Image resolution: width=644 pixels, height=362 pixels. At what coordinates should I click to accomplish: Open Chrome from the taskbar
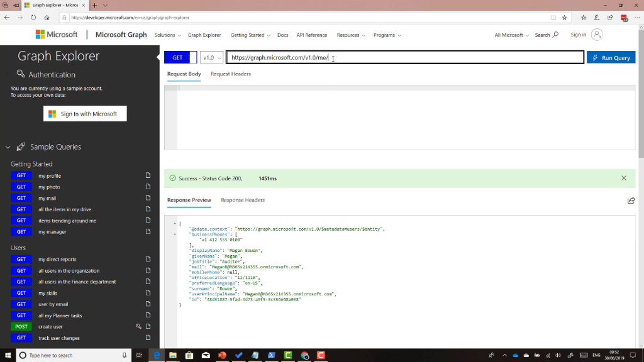304,355
